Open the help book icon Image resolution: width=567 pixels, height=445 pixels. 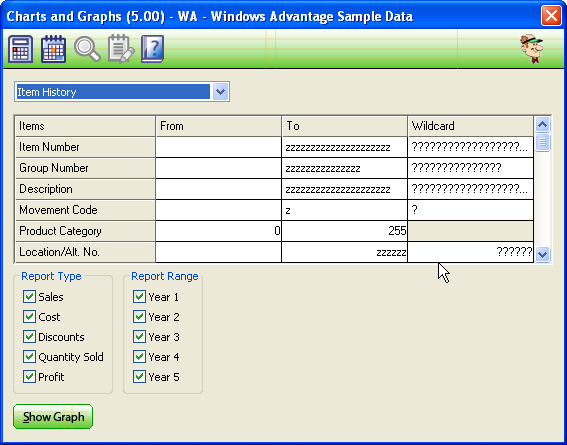[x=152, y=49]
